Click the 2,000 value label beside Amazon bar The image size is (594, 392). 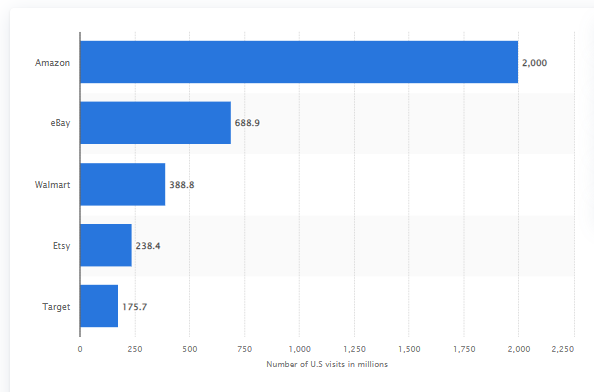(535, 63)
